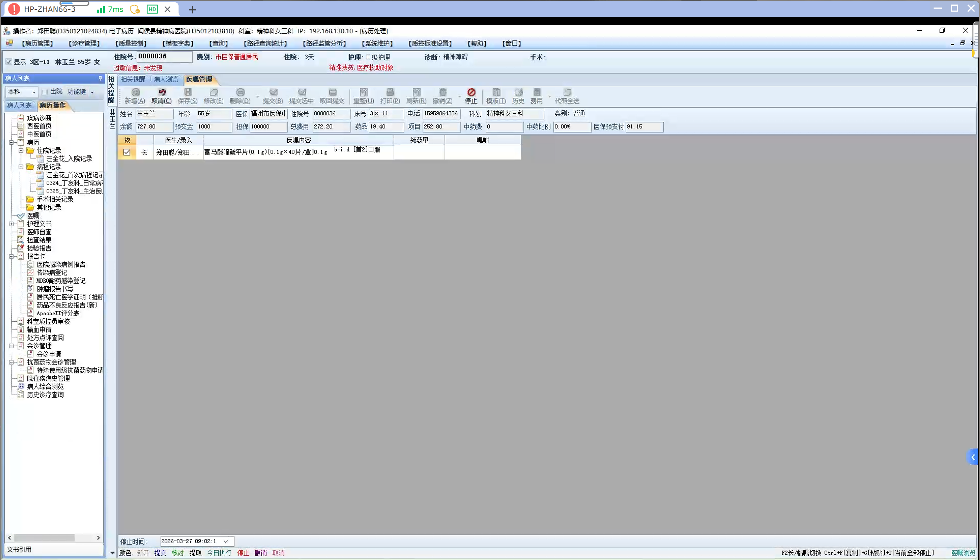
Task: Open 医院感染病例报告 in tree
Action: (61, 265)
